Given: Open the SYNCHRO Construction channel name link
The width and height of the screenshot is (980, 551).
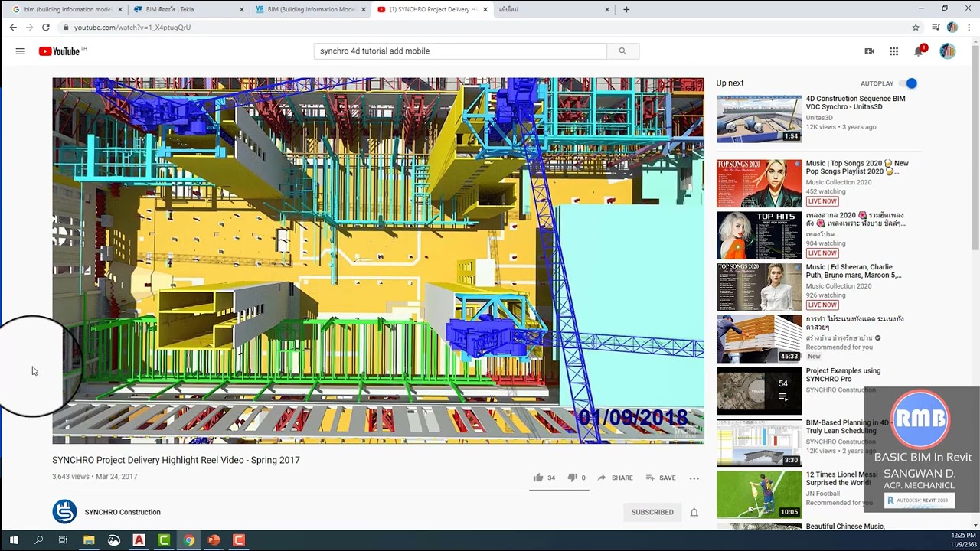Looking at the screenshot, I should (x=122, y=512).
